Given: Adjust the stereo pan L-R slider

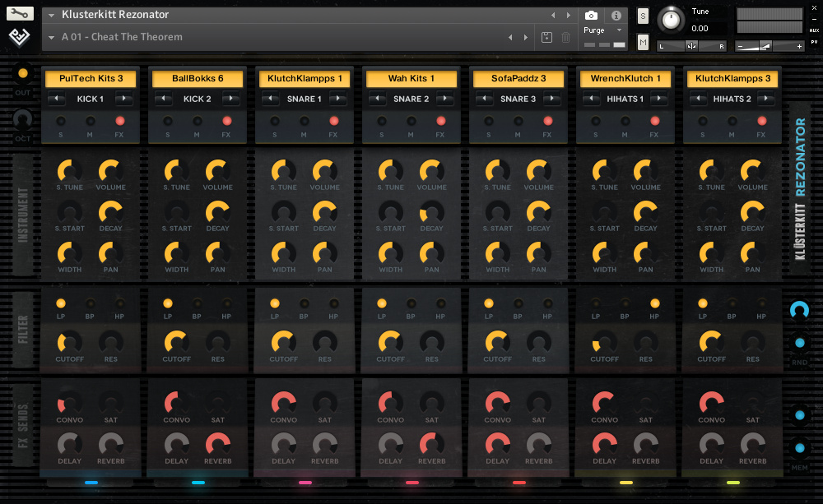Looking at the screenshot, I should tap(692, 46).
